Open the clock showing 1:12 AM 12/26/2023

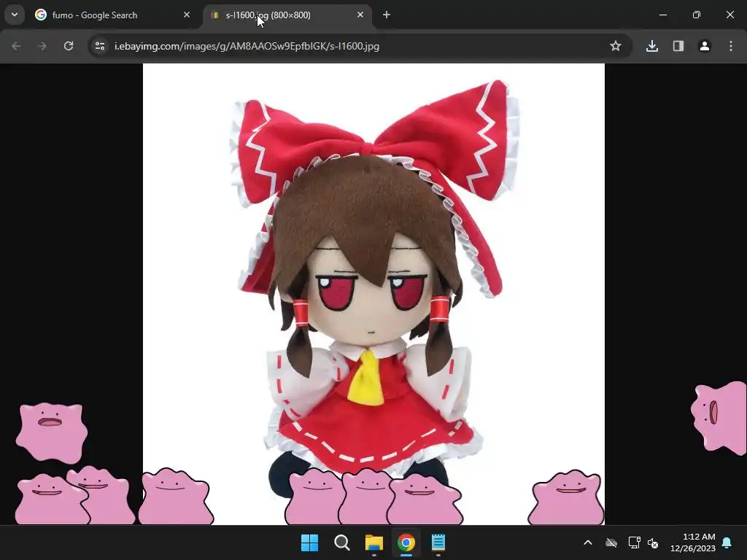point(693,542)
